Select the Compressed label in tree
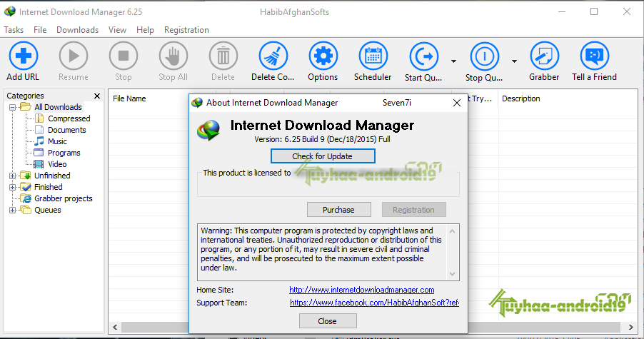The height and width of the screenshot is (339, 644). [x=69, y=118]
